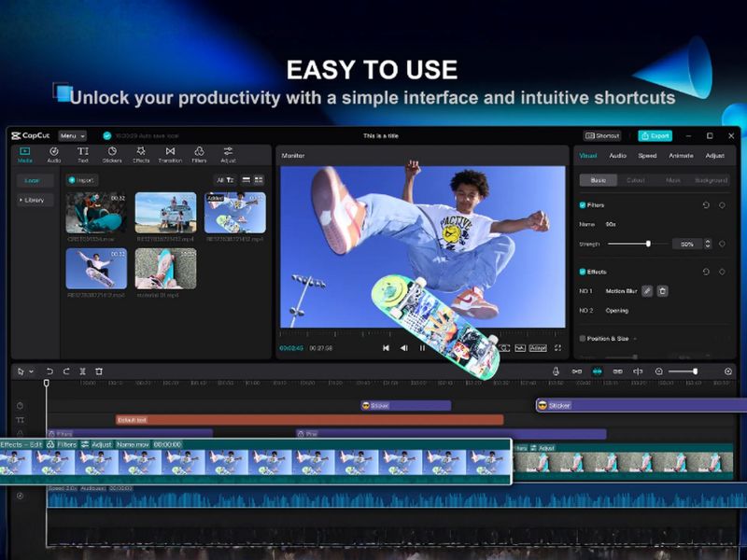Open the Effects panel icon
Image resolution: width=747 pixels, height=560 pixels.
click(141, 151)
